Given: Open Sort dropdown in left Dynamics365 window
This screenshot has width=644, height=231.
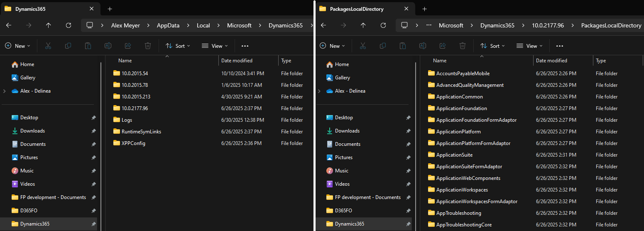Looking at the screenshot, I should click(x=178, y=46).
